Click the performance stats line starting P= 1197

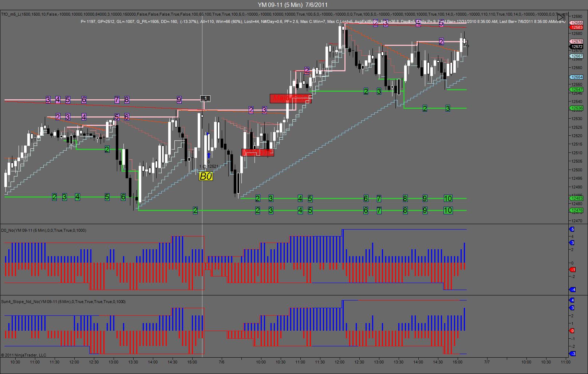coord(323,21)
